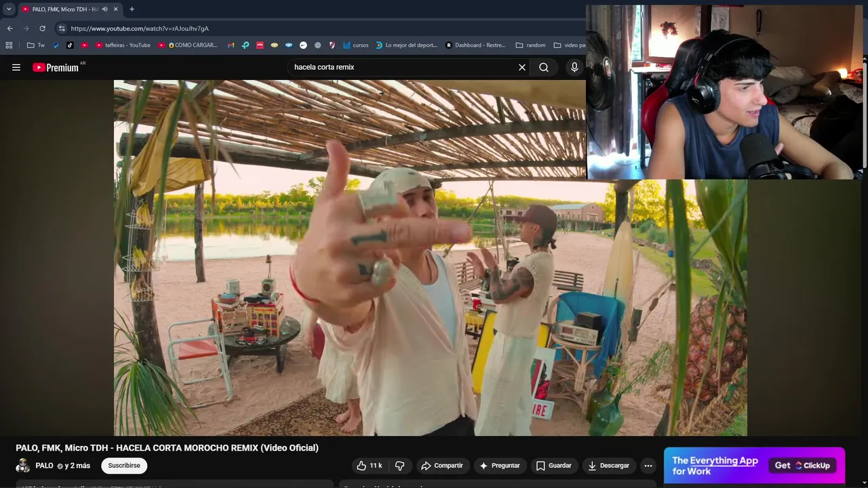868x488 pixels.
Task: Open the PALO channel name link
Action: click(x=44, y=466)
